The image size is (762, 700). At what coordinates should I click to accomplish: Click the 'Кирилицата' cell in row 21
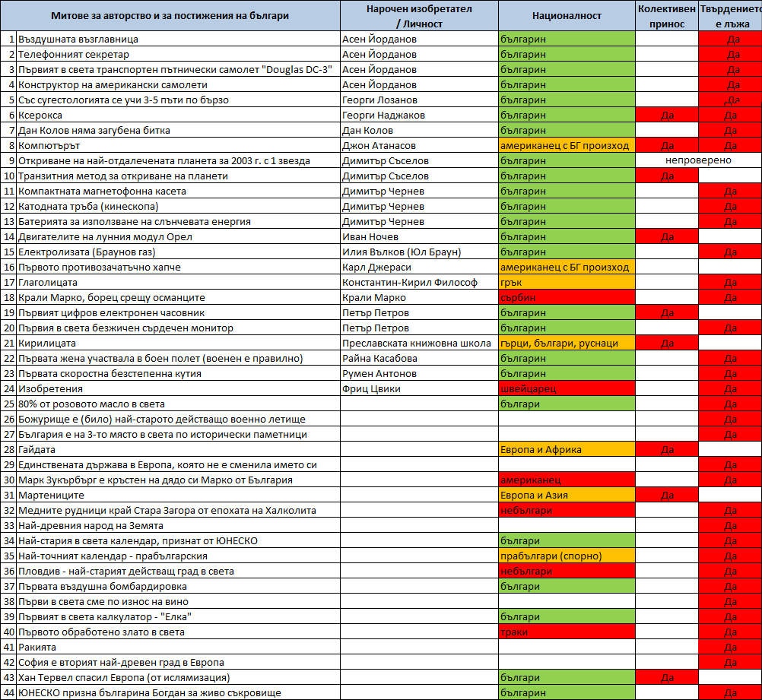click(179, 343)
